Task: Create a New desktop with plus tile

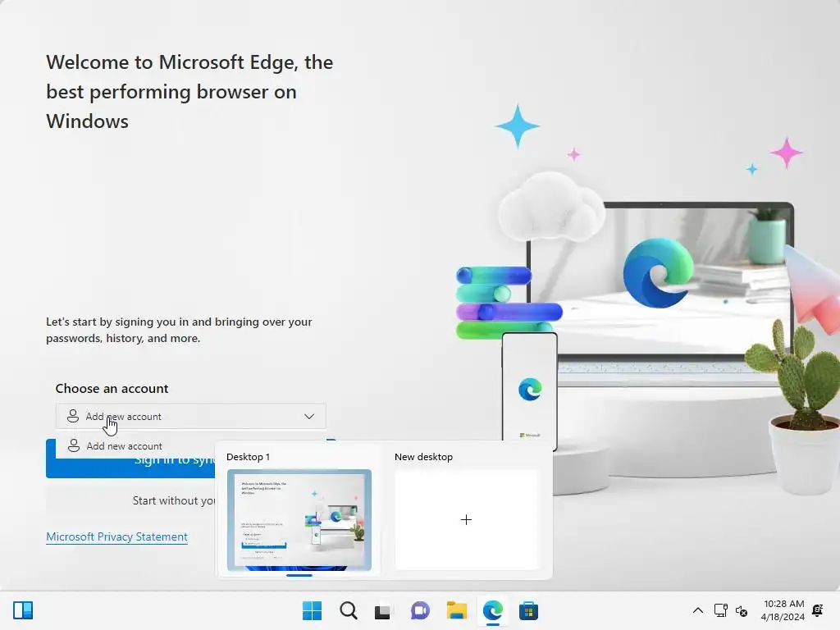Action: [466, 519]
